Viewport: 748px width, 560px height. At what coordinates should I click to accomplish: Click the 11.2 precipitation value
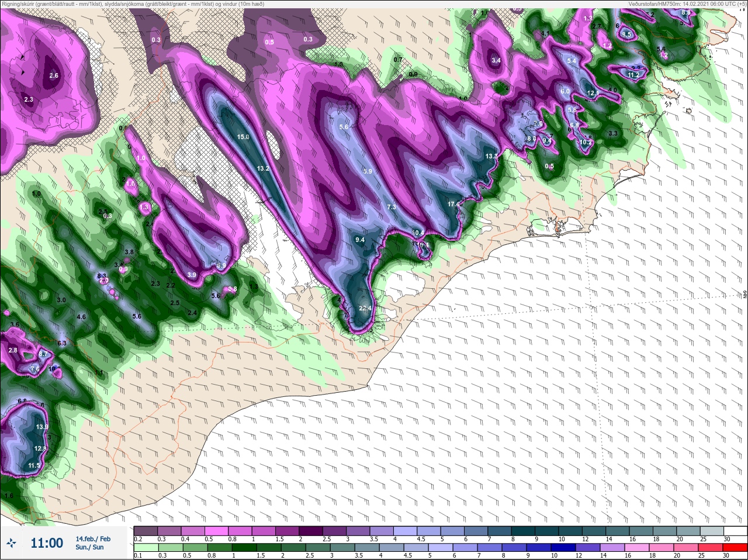(x=633, y=75)
